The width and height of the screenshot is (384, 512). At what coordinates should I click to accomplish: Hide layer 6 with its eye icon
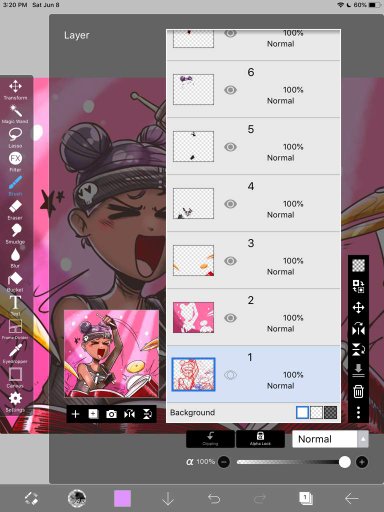(x=230, y=90)
